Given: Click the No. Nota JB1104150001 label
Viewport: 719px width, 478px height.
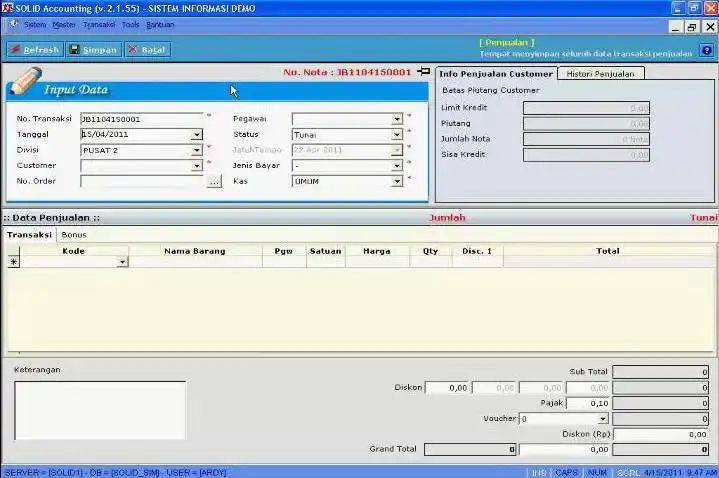Looking at the screenshot, I should (x=347, y=72).
